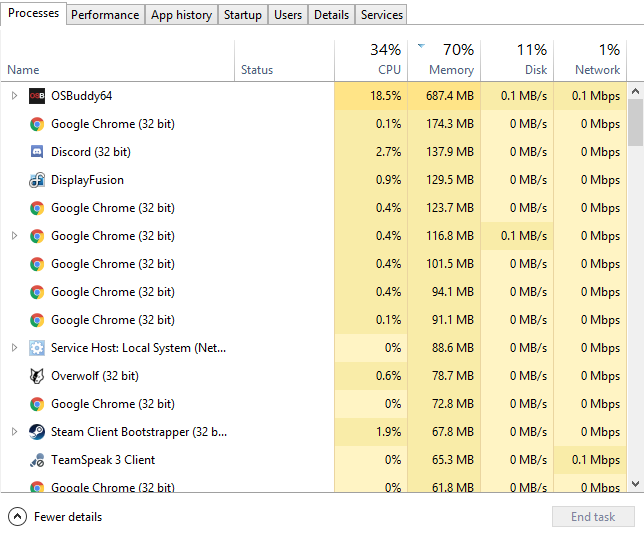
Task: Expand the OSBuddy64 process group
Action: point(14,96)
